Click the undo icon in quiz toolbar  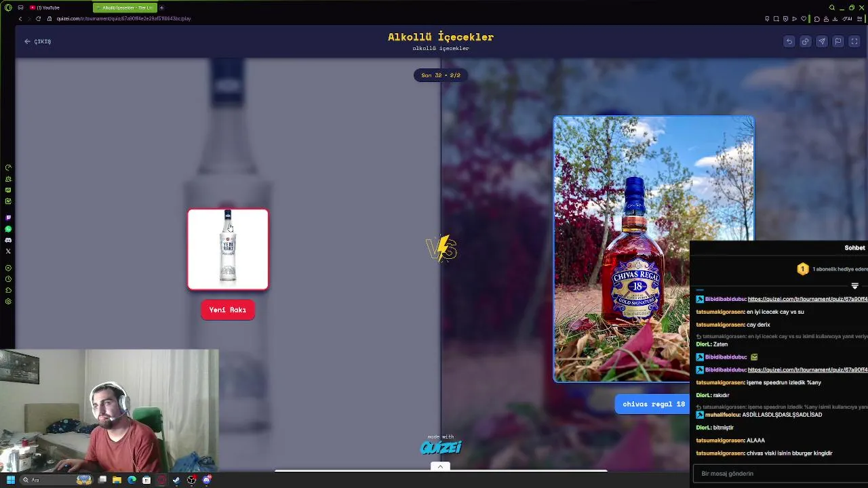(789, 41)
